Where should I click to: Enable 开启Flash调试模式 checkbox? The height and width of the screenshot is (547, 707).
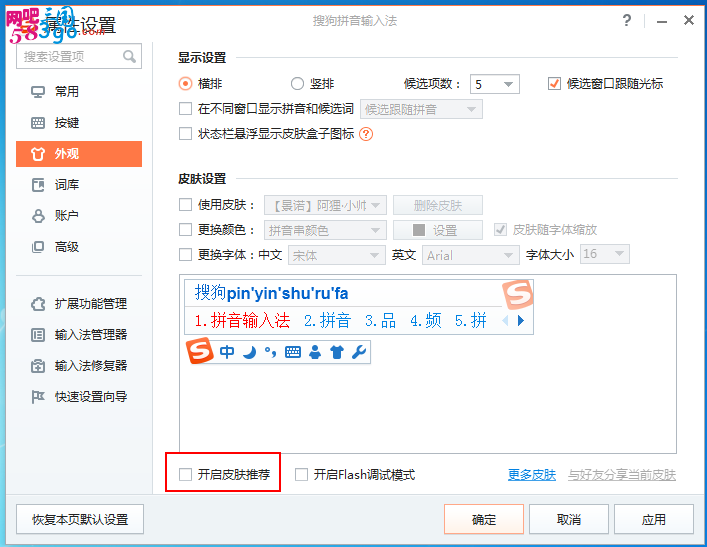pos(301,474)
